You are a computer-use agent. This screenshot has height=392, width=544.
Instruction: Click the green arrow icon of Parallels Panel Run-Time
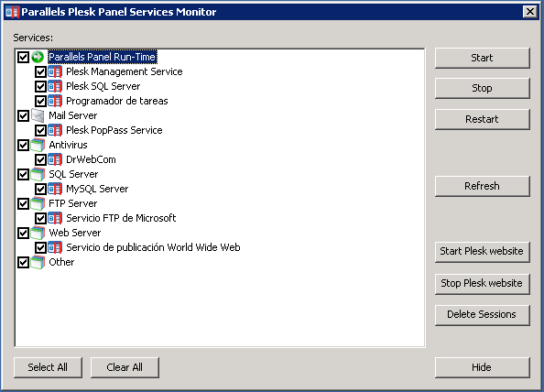coord(38,57)
